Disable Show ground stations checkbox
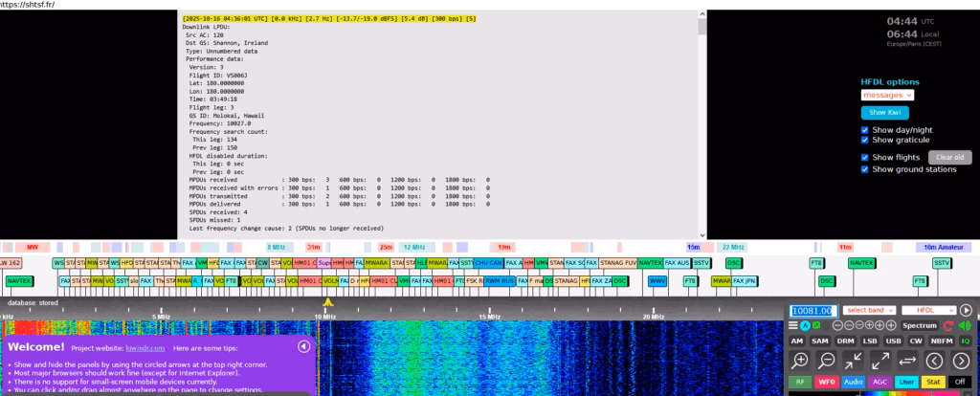 pyautogui.click(x=865, y=169)
